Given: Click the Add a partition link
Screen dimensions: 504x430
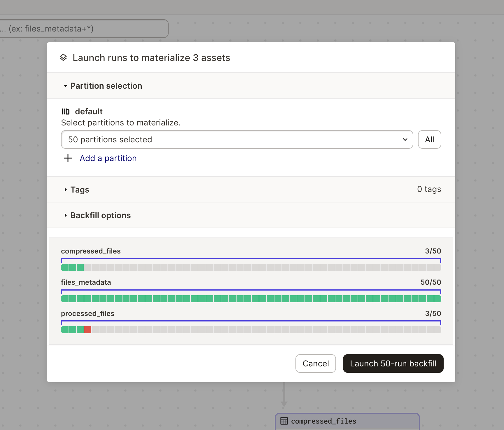Looking at the screenshot, I should [x=108, y=158].
